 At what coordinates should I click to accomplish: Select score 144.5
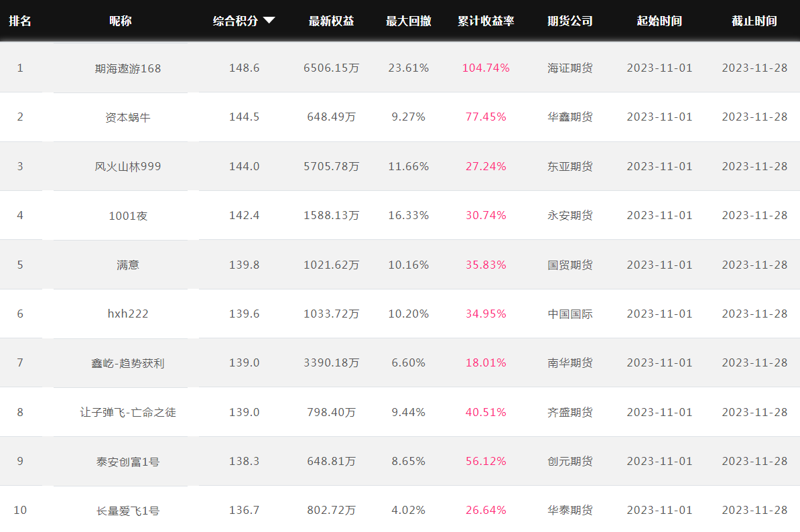point(245,117)
